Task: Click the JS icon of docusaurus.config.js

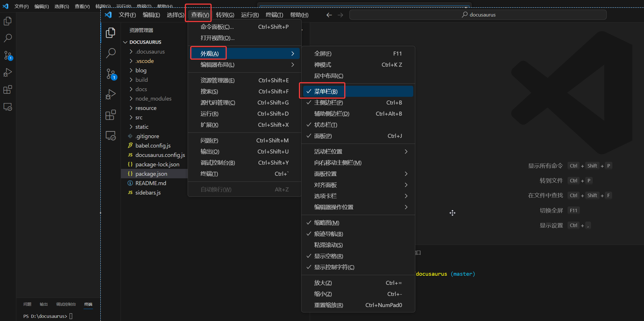Action: click(130, 155)
